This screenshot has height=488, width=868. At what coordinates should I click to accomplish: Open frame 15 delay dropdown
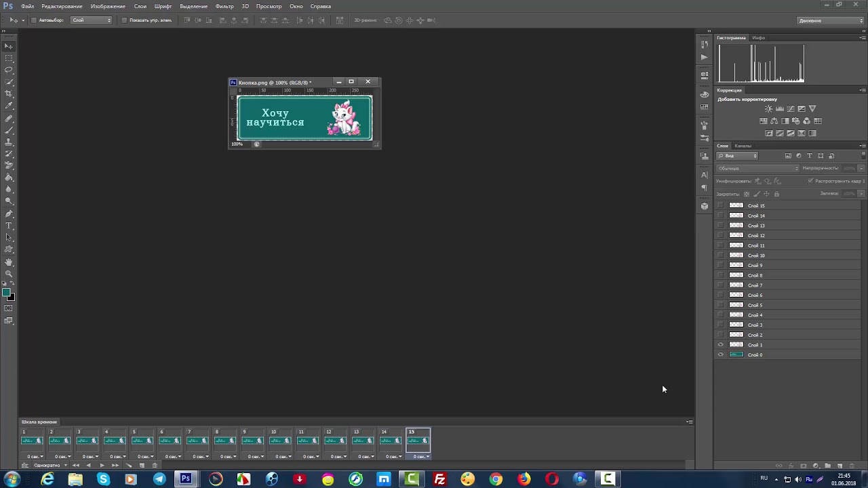coord(422,456)
